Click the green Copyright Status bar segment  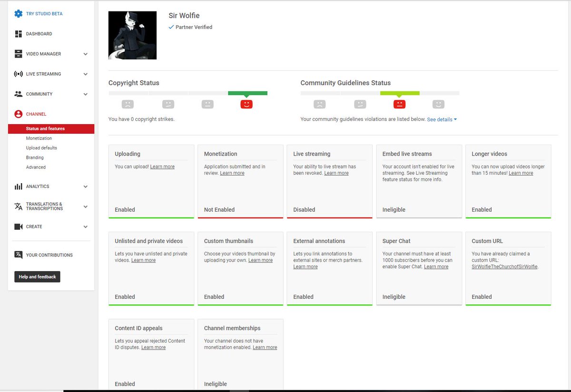coord(247,93)
